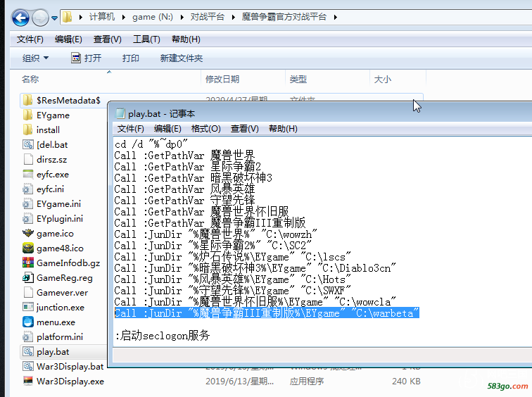Click the Back navigation arrow button
The image size is (532, 397).
(20, 18)
